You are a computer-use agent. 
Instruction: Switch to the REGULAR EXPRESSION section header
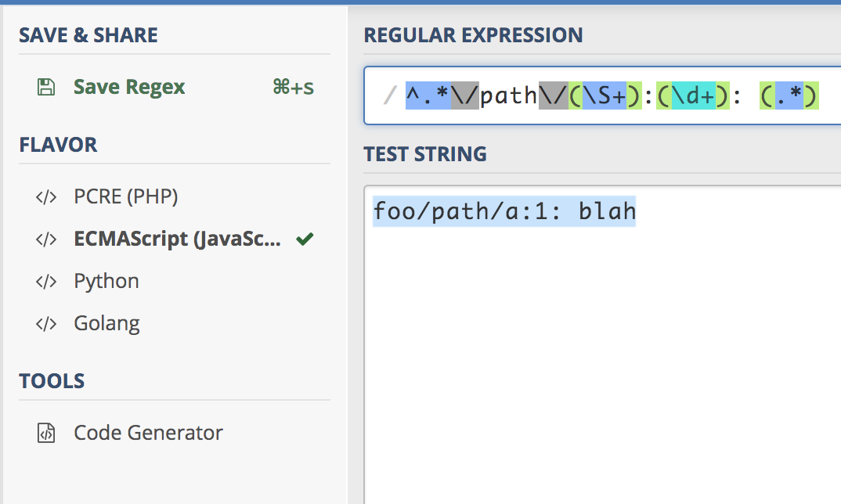(x=473, y=34)
